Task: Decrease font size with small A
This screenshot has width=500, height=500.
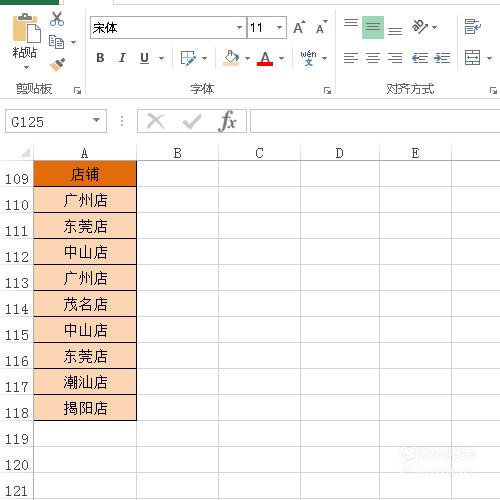Action: pyautogui.click(x=321, y=28)
